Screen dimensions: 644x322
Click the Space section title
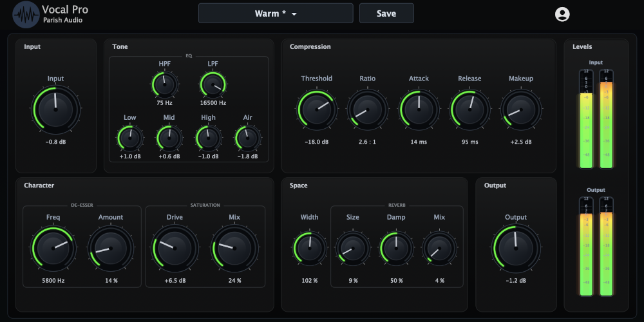[x=299, y=185]
